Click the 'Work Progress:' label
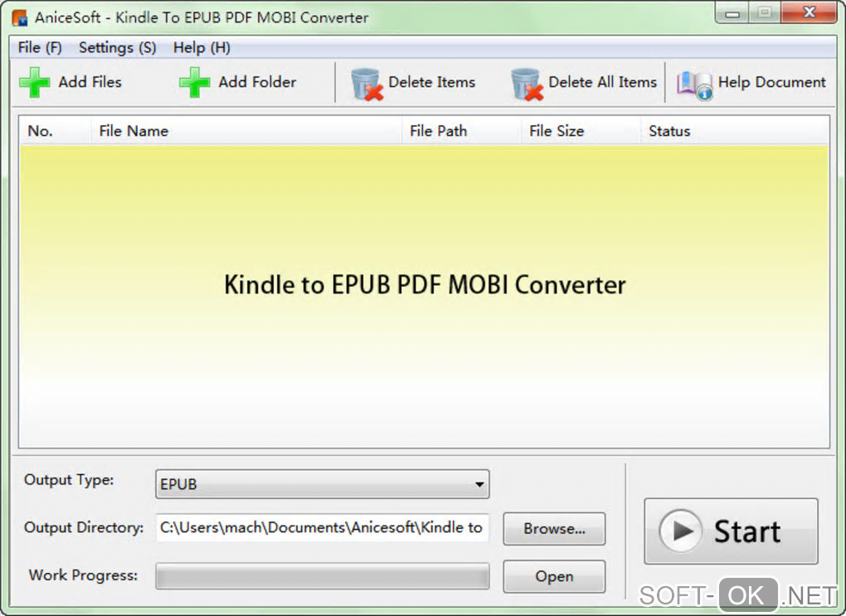Image resolution: width=846 pixels, height=616 pixels. 83,575
